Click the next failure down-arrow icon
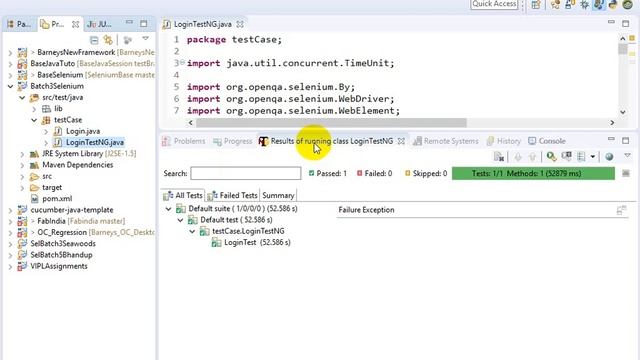Image resolution: width=640 pixels, height=360 pixels. pos(518,157)
